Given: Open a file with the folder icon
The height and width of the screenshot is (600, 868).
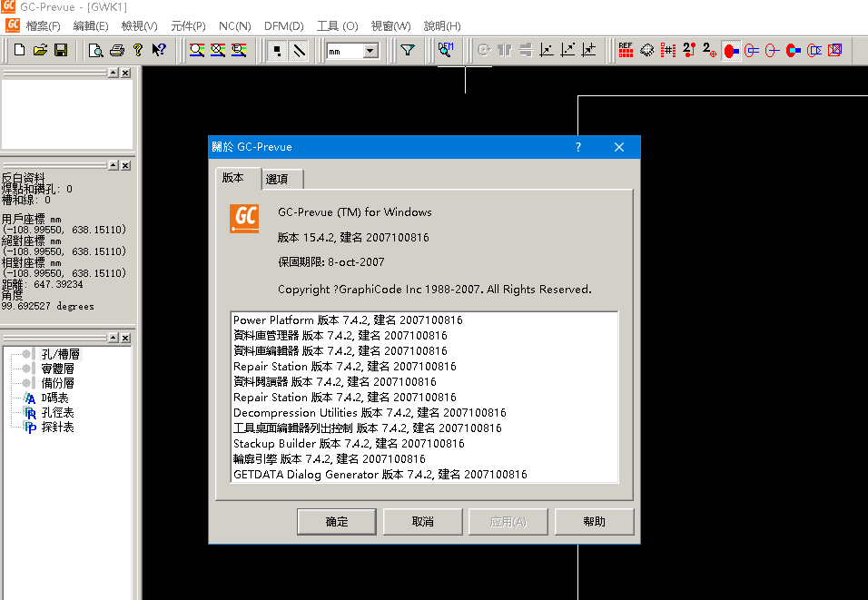Looking at the screenshot, I should click(40, 50).
